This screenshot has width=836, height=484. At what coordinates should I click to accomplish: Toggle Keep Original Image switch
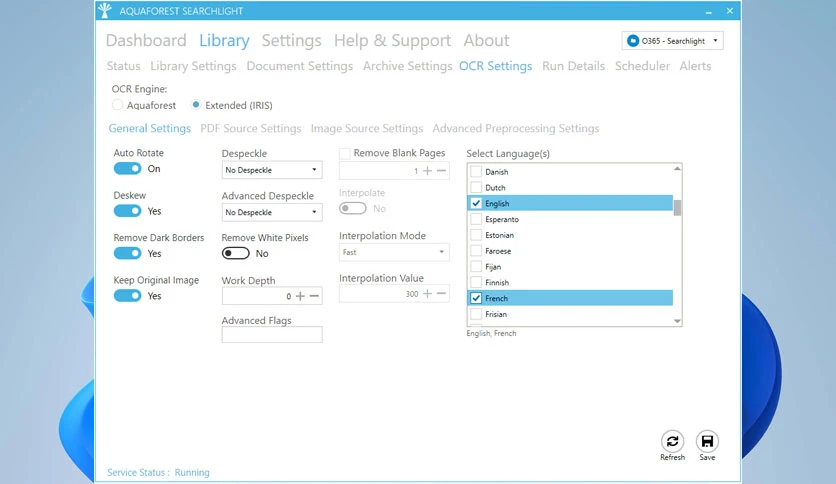(x=127, y=296)
